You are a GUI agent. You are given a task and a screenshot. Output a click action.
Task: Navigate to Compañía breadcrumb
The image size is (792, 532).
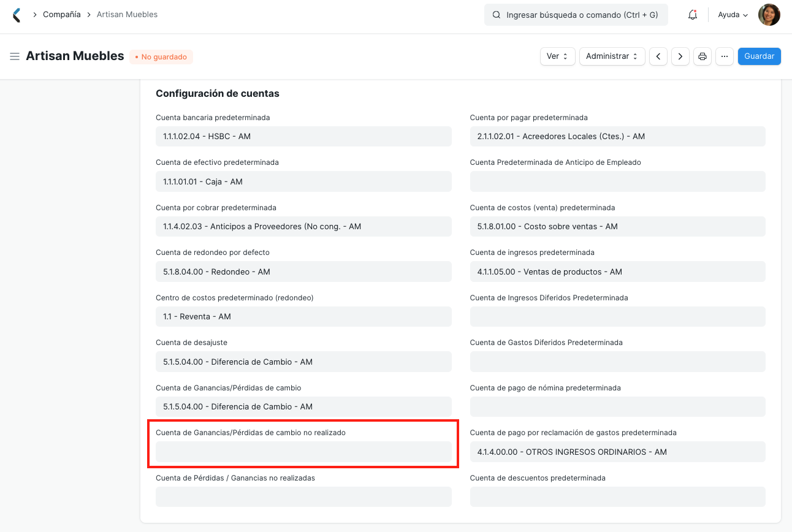tap(61, 15)
